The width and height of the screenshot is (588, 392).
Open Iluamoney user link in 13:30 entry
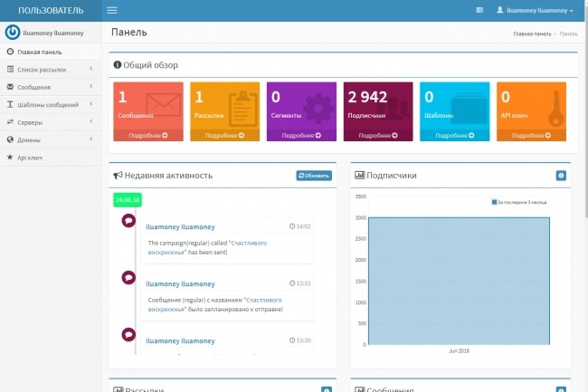pyautogui.click(x=180, y=341)
